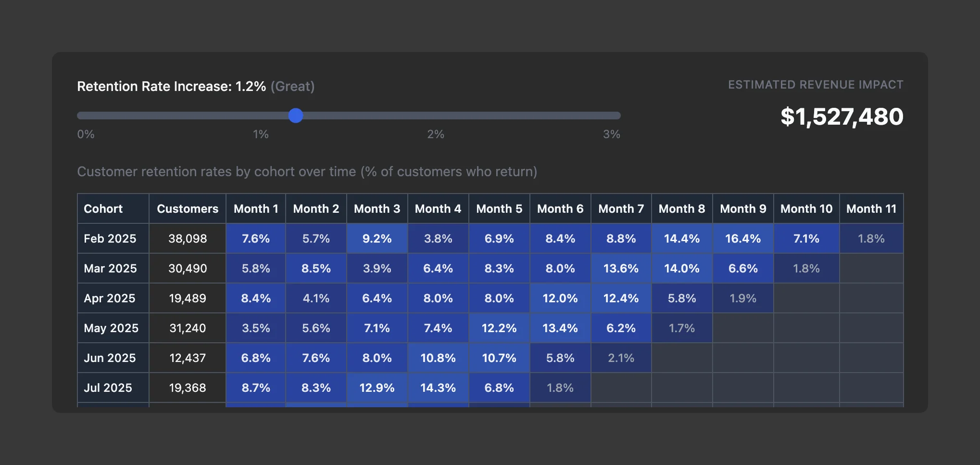This screenshot has height=465, width=980.
Task: Click the Month 1 column header
Action: pyautogui.click(x=255, y=208)
